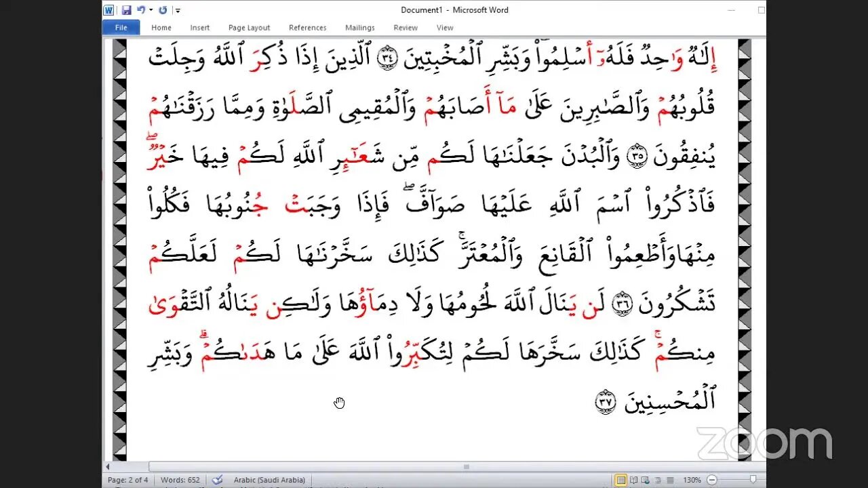The height and width of the screenshot is (488, 868).
Task: Click verse number 37 marker
Action: point(605,403)
